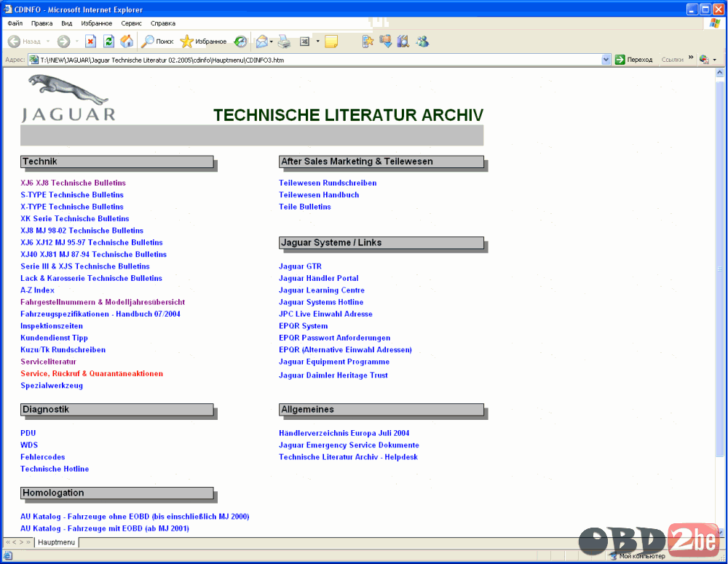Click the Jaguar Systeme / Links header
Image resolution: width=728 pixels, height=564 pixels.
tap(381, 243)
